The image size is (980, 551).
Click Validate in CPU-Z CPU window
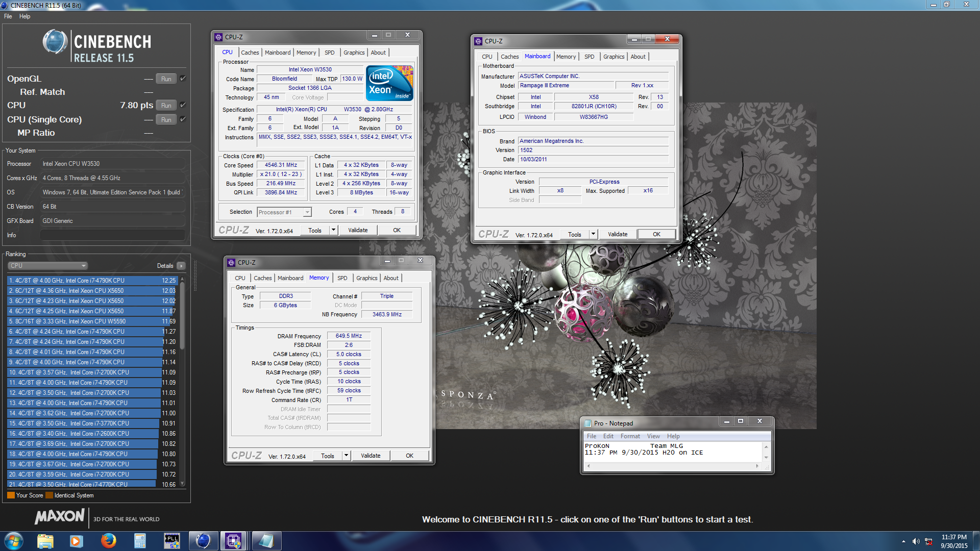358,230
